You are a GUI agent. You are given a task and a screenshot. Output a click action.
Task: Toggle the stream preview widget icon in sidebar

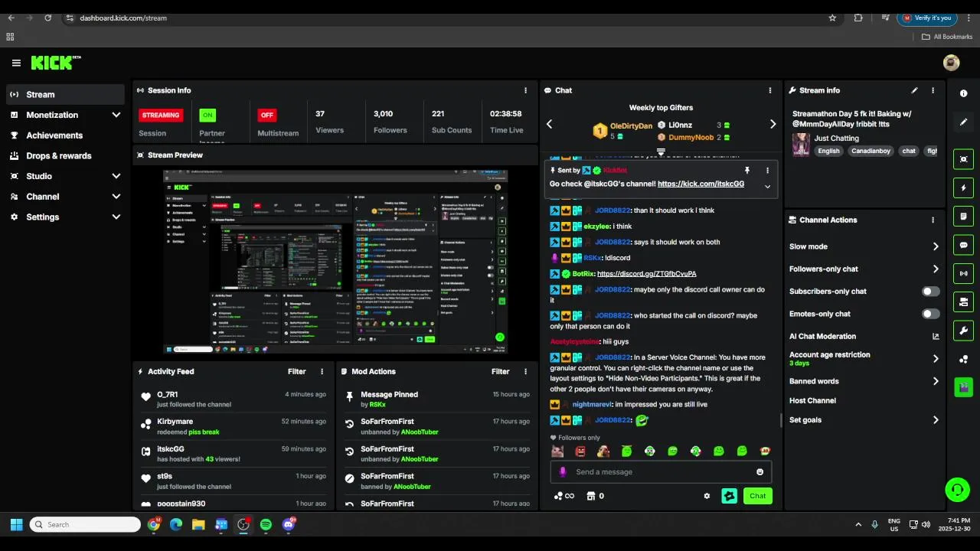point(963,159)
